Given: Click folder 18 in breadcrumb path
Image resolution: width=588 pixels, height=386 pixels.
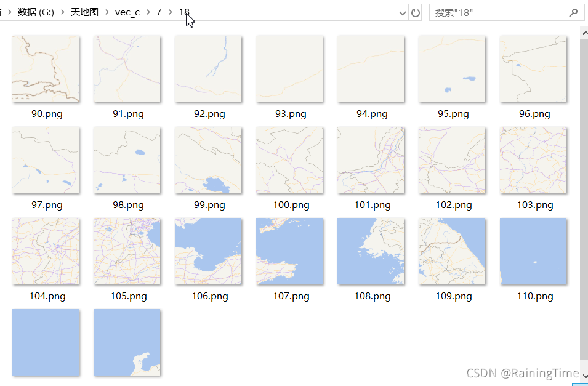Looking at the screenshot, I should 184,12.
